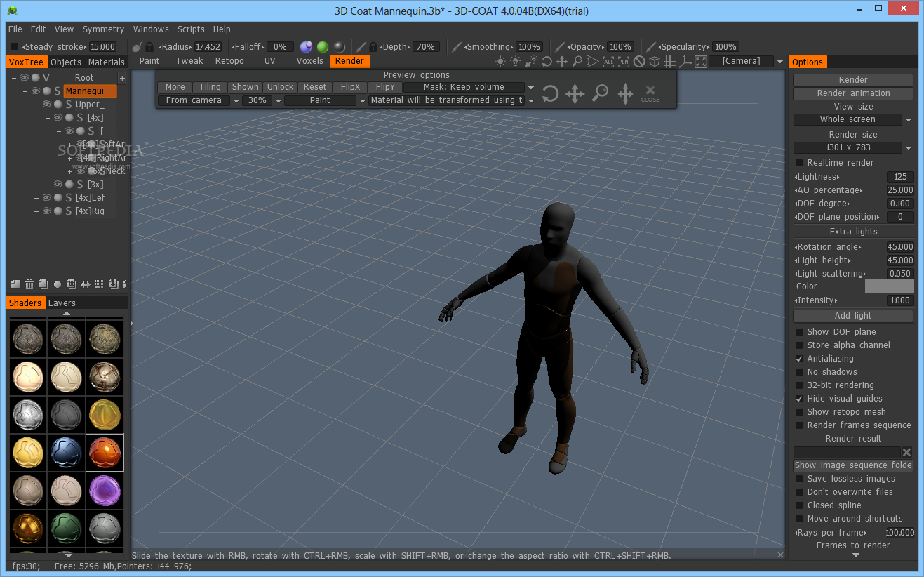
Task: Switch to the Layers tab
Action: pyautogui.click(x=62, y=303)
